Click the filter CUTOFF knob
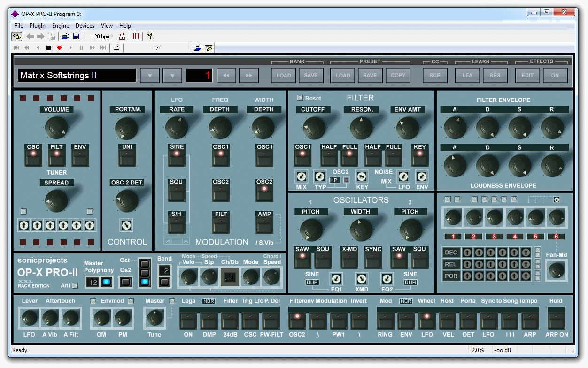 click(x=313, y=128)
